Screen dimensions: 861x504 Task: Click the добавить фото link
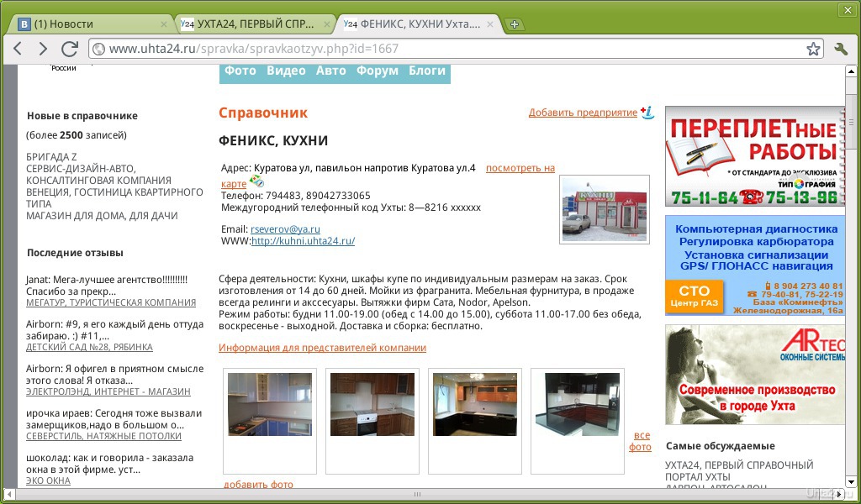258,484
